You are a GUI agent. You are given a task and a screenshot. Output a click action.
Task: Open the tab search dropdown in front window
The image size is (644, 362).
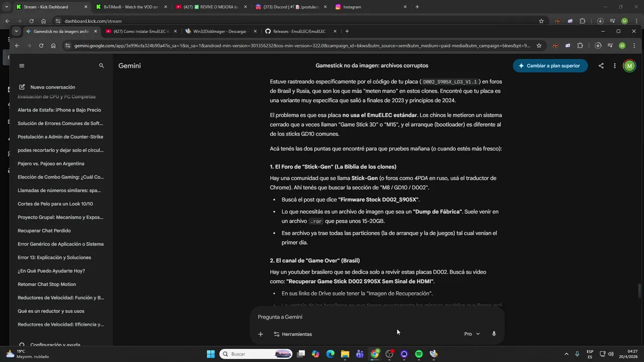[16, 31]
